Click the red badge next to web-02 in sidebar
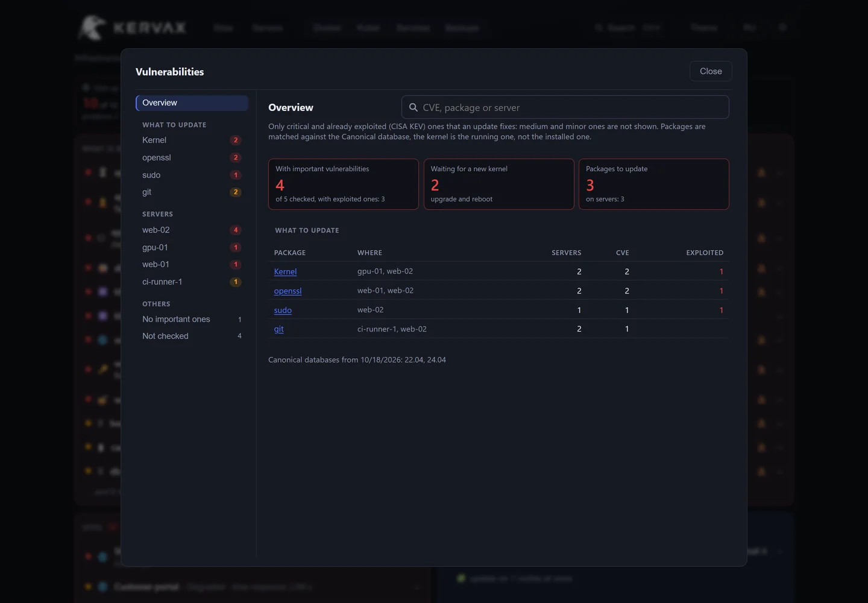 236,230
